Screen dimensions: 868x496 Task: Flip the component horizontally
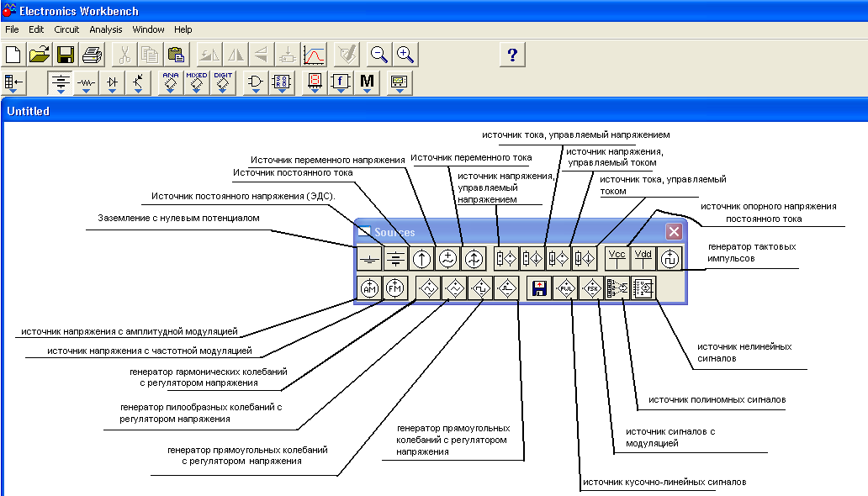[236, 55]
